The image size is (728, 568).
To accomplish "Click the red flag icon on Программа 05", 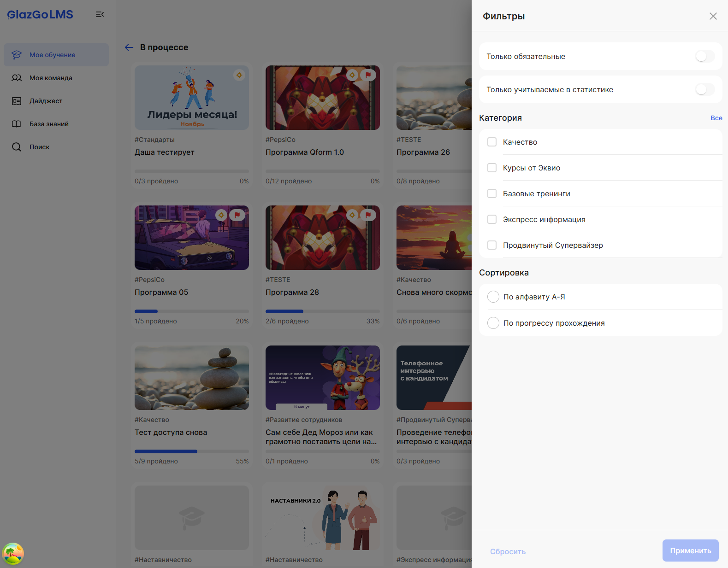I will pos(237,215).
